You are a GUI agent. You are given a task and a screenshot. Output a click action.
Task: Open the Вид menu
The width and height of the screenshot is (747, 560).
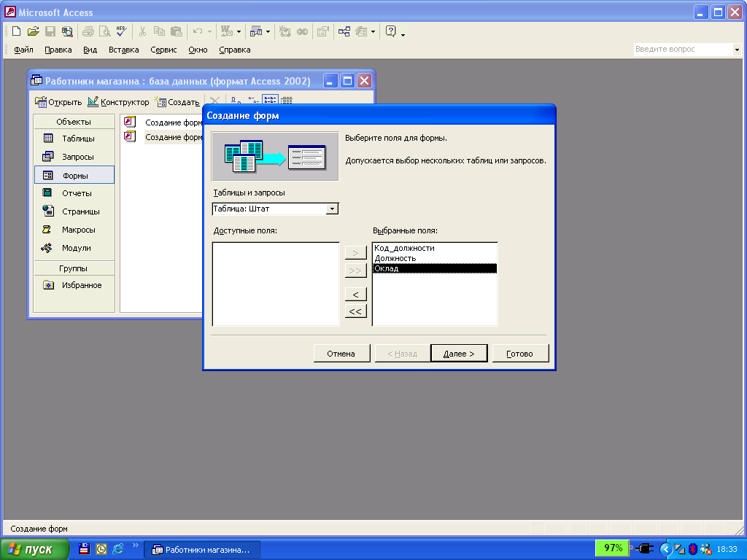click(x=90, y=50)
